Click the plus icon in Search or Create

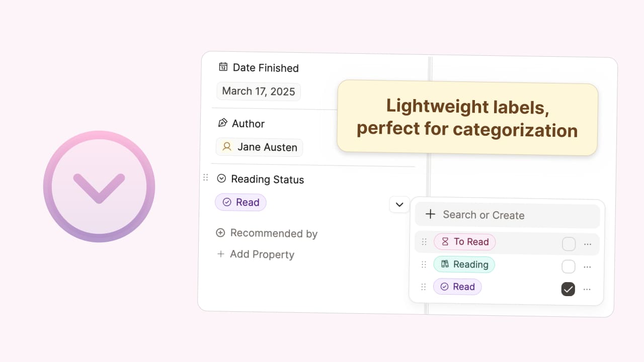coord(430,214)
